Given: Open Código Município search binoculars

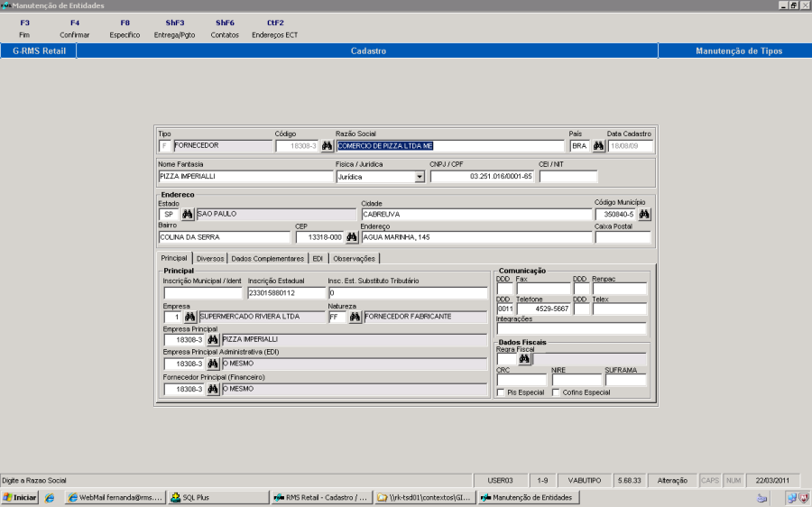Looking at the screenshot, I should point(645,215).
